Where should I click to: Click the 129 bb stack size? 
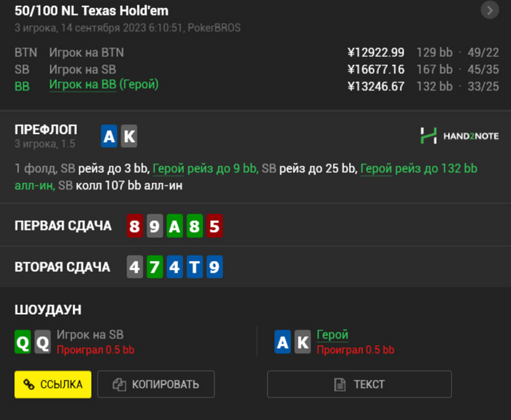point(434,52)
